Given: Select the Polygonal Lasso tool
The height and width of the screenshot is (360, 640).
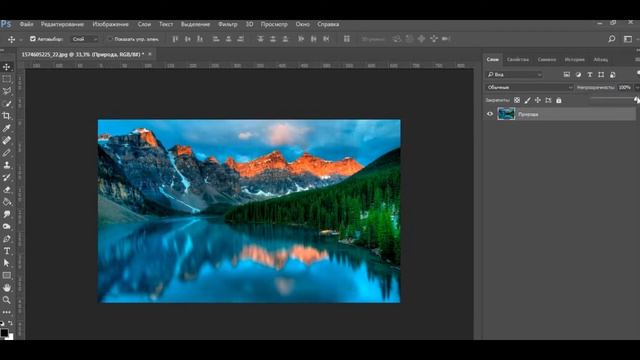Looking at the screenshot, I should [7, 91].
